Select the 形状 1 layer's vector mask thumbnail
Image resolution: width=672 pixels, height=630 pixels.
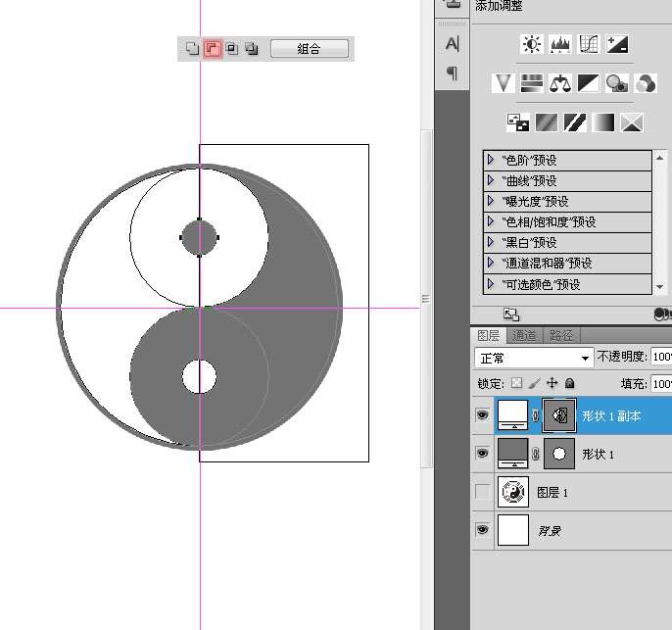pos(558,454)
